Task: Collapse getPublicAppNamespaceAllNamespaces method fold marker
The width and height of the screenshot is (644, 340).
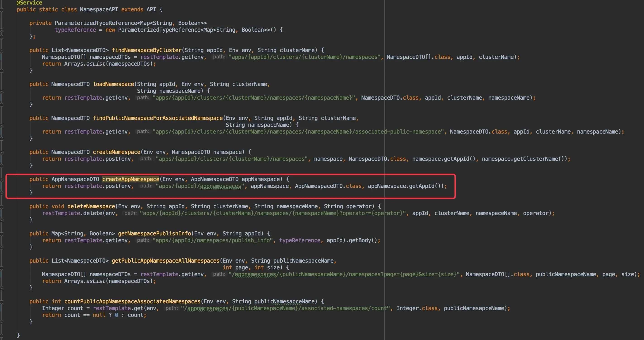Action: 2,268
